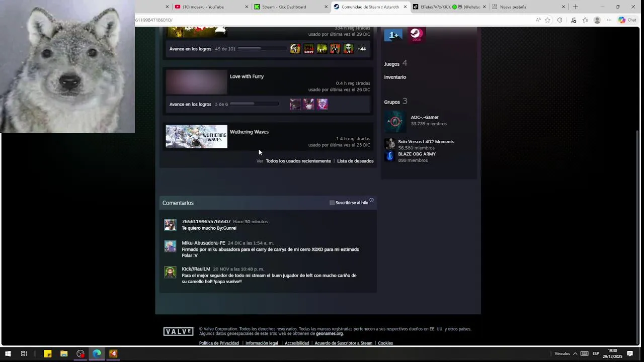Open the Steam 2025 badge icon
Image resolution: width=644 pixels, height=362 pixels.
pyautogui.click(x=416, y=35)
